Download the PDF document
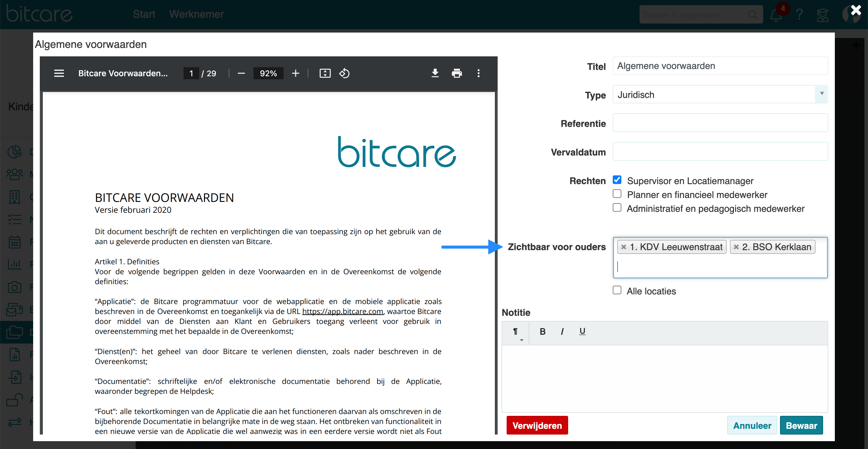868x449 pixels. [435, 73]
